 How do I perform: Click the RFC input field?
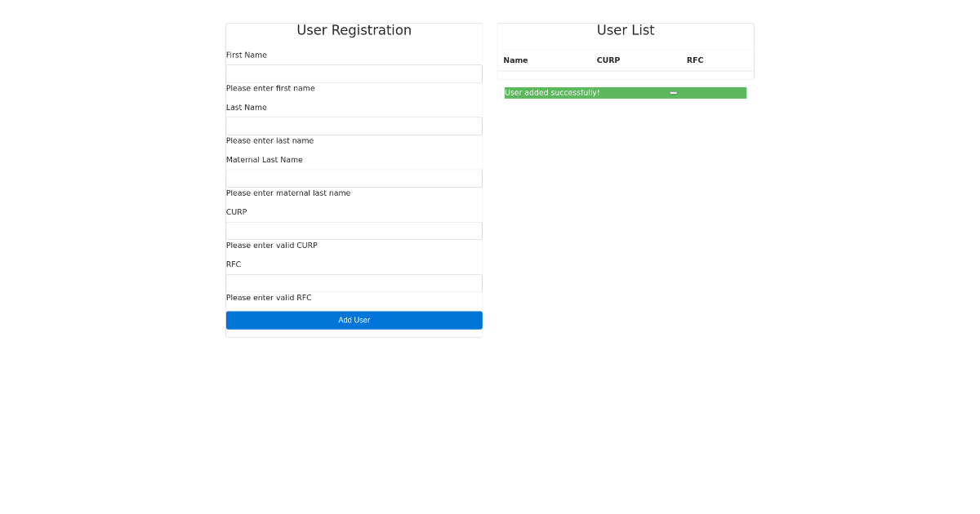[x=354, y=283]
